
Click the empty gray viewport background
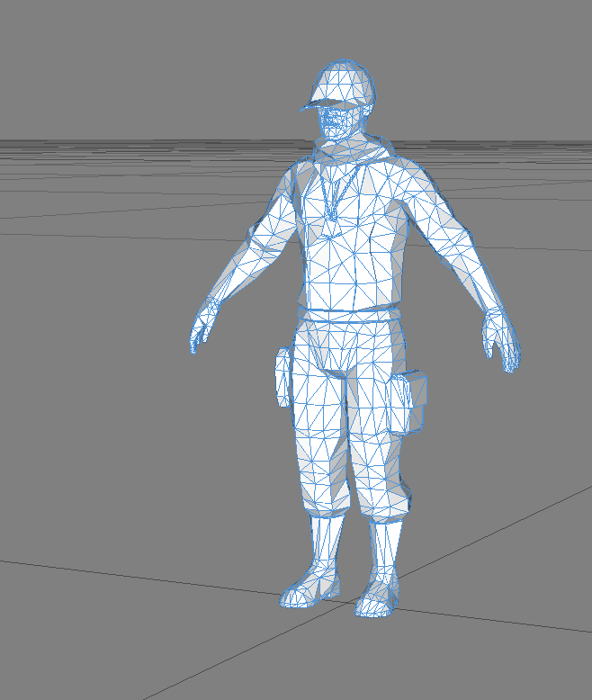[108, 450]
